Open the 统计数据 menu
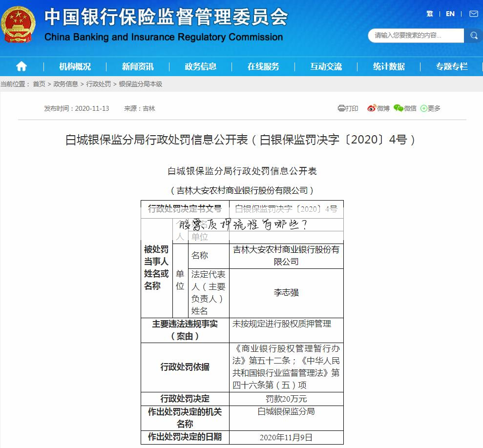This screenshot has height=448, width=483. (389, 66)
